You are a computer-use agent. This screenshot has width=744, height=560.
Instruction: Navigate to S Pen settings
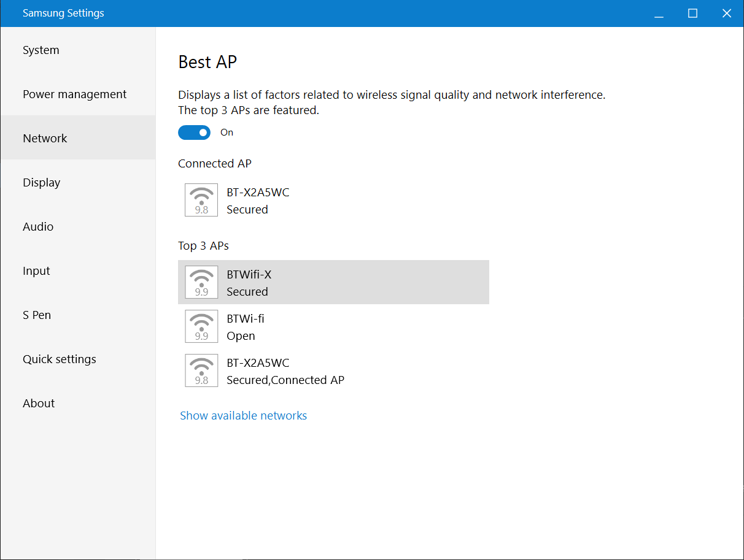point(78,315)
